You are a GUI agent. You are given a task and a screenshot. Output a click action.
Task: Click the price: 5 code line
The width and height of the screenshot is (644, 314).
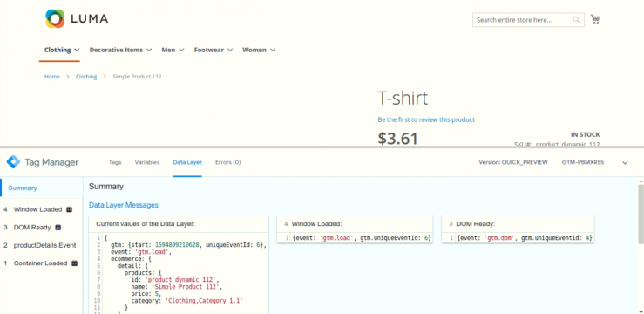146,294
